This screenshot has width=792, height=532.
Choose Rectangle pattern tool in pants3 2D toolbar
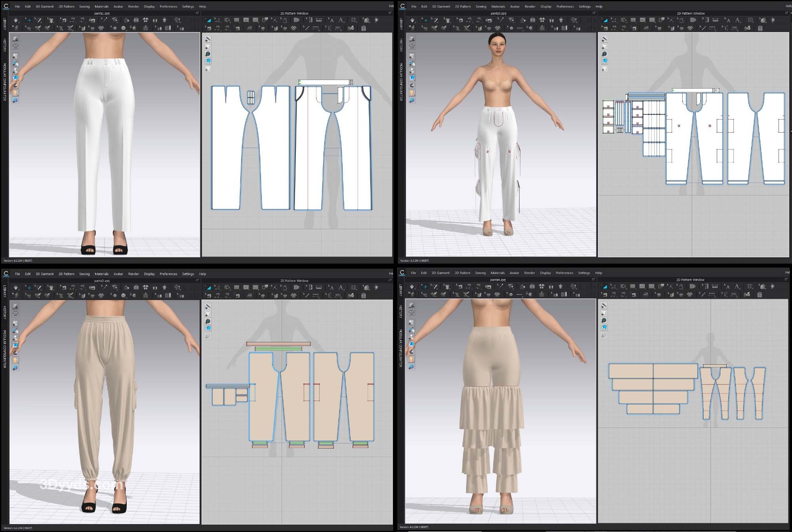click(x=633, y=20)
